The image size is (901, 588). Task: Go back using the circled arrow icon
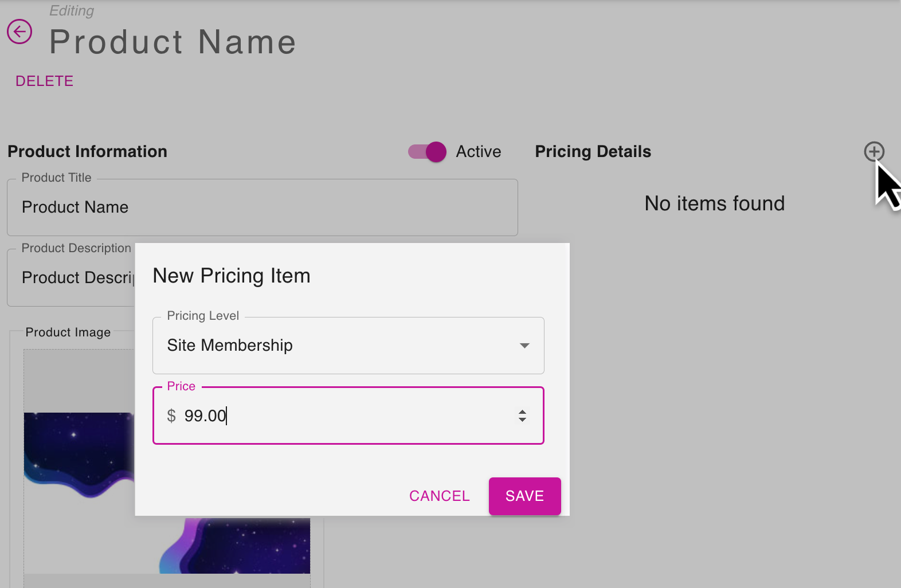click(x=19, y=32)
